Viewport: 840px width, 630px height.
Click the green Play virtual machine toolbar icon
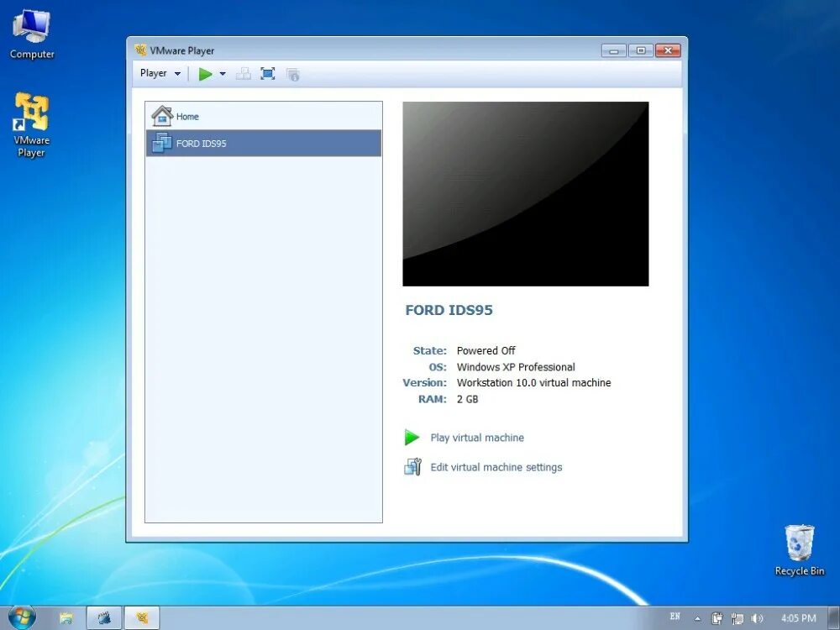pyautogui.click(x=205, y=74)
